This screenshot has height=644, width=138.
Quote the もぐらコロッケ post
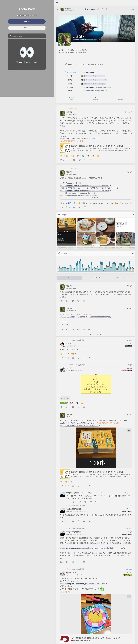click(x=84, y=330)
